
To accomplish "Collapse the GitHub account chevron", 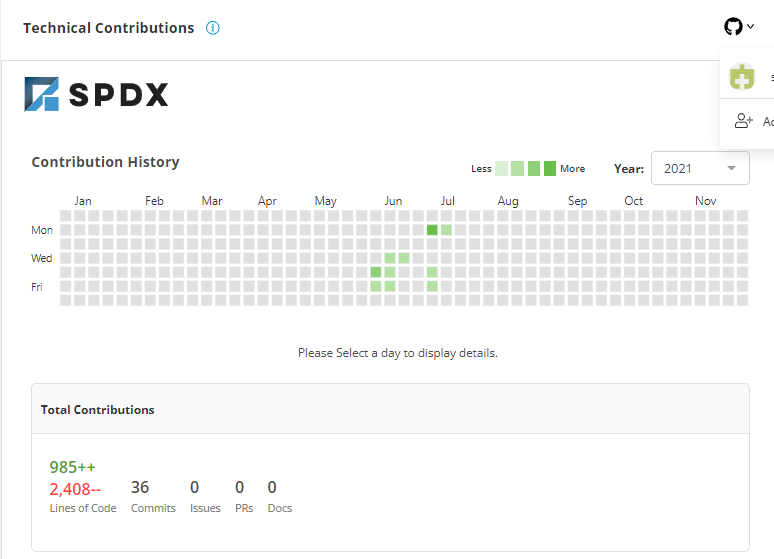I will (x=751, y=27).
